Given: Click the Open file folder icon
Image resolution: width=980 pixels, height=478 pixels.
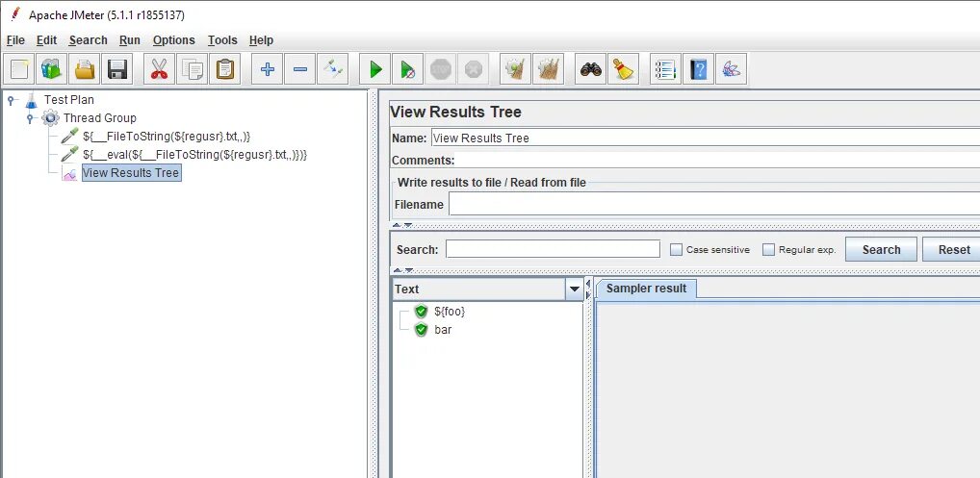Looking at the screenshot, I should pyautogui.click(x=85, y=68).
